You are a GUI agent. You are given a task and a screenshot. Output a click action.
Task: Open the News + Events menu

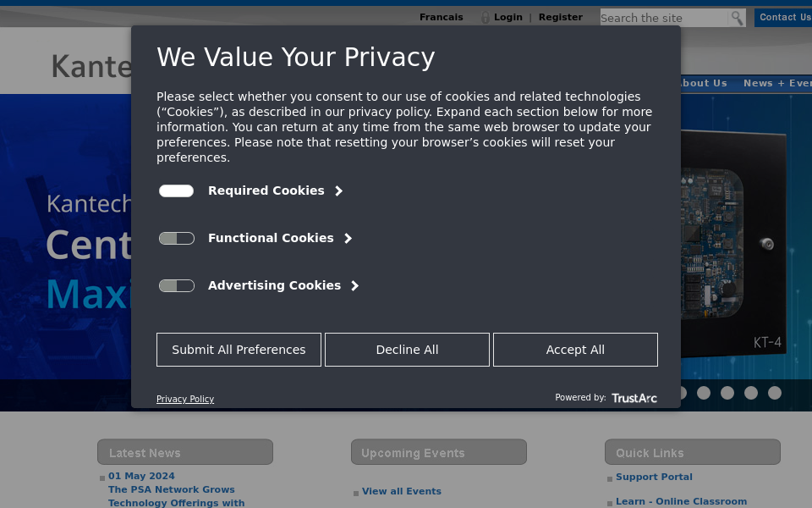click(777, 83)
